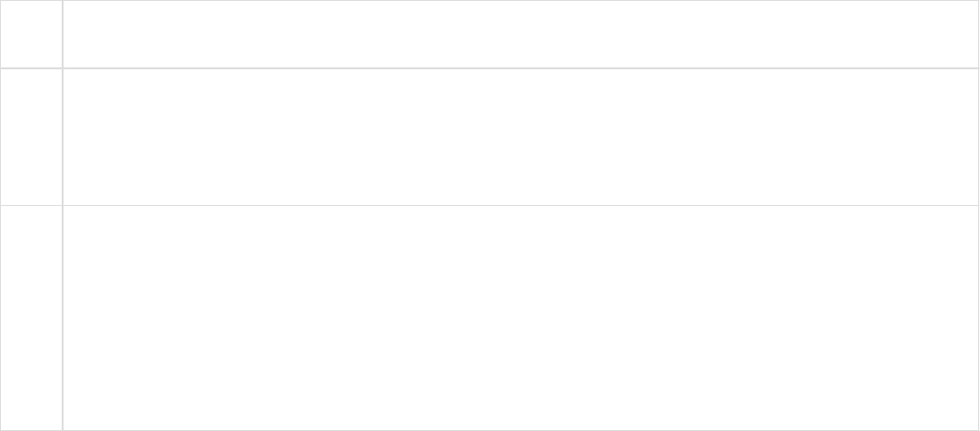Click the wide empty top row cell

point(520,34)
